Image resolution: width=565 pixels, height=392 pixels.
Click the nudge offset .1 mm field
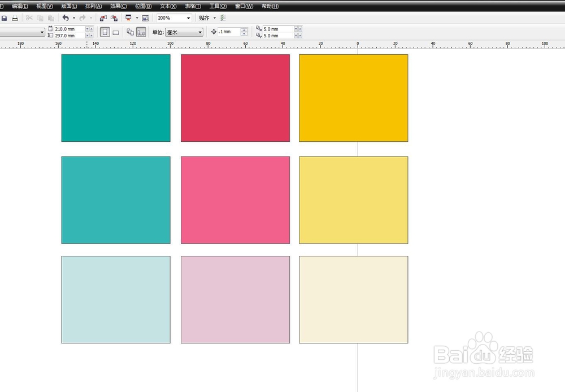click(229, 32)
